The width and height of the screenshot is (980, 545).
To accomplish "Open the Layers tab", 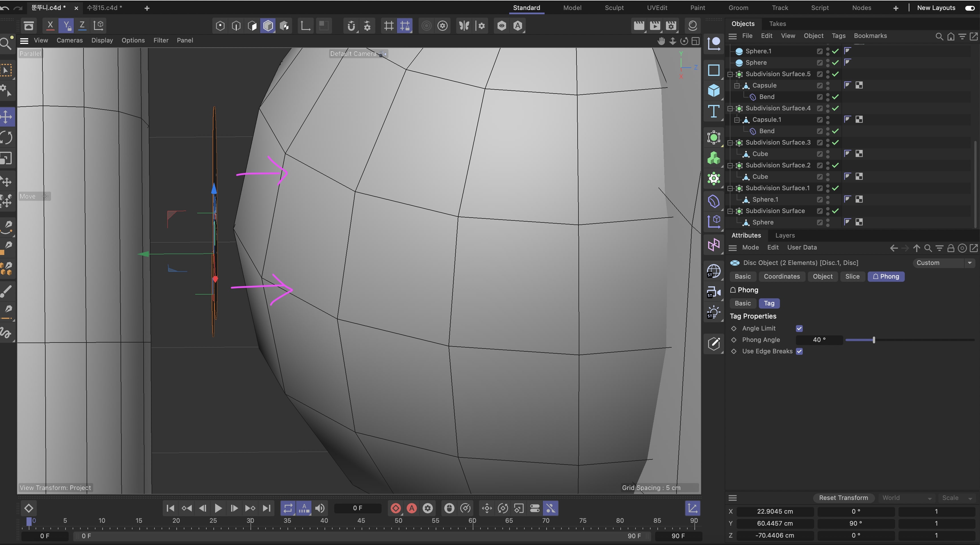I will tap(785, 235).
